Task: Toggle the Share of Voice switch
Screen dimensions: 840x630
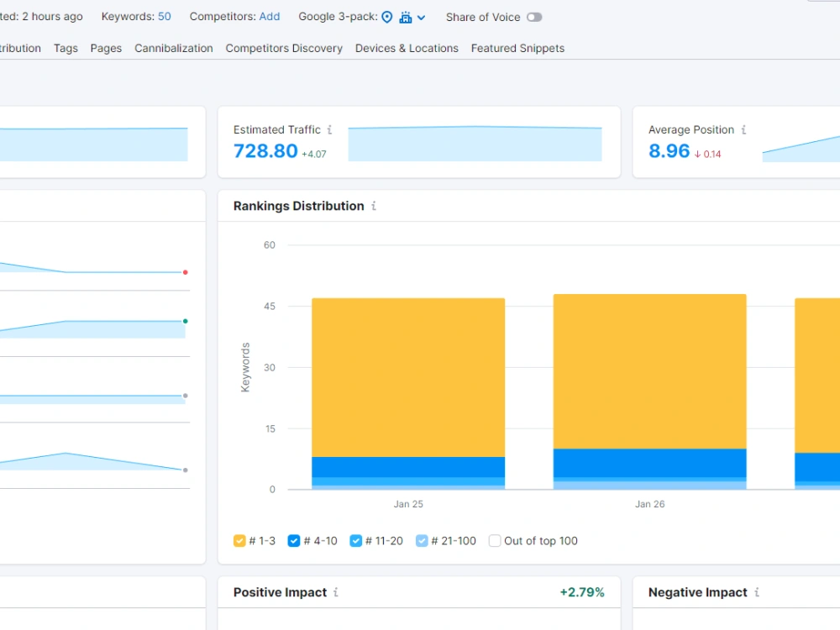Action: tap(534, 17)
